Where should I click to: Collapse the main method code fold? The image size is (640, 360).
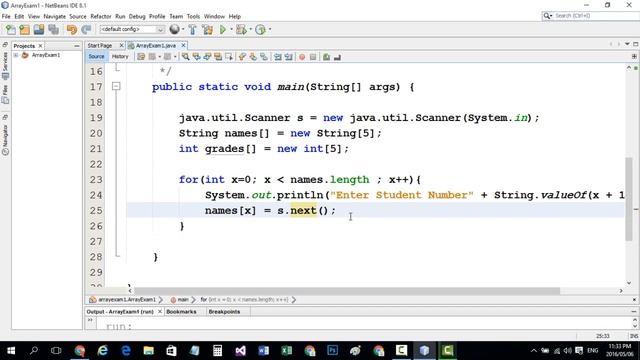tap(116, 86)
